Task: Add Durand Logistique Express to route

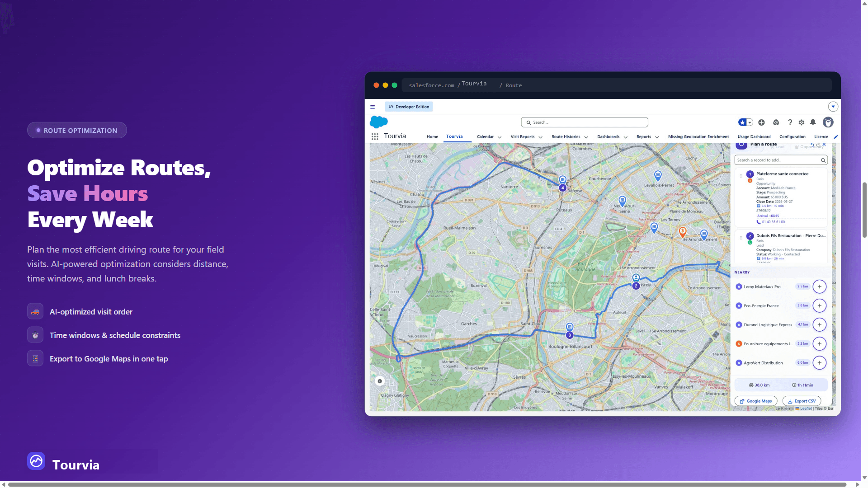Action: [x=819, y=325]
